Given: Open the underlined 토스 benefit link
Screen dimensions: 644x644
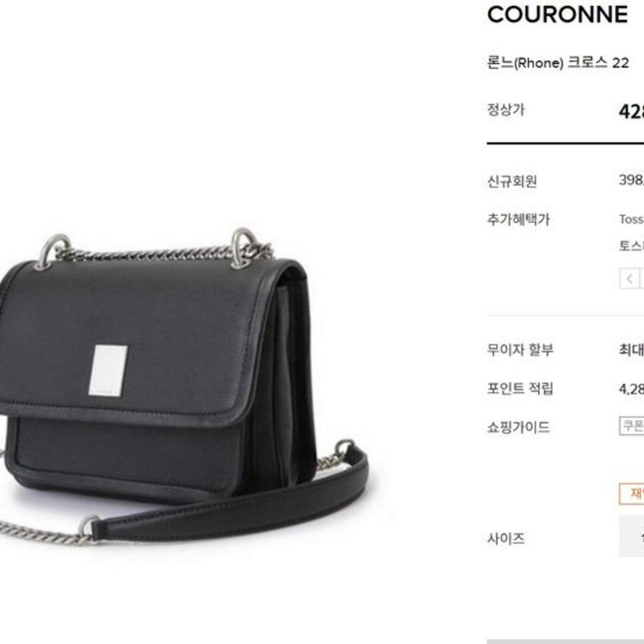Looking at the screenshot, I should pyautogui.click(x=632, y=246).
